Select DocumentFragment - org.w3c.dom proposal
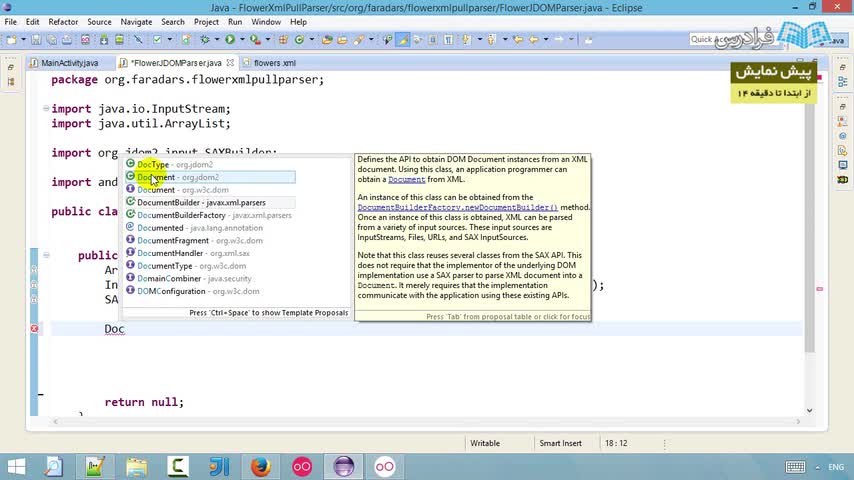Screen dimensions: 854x480 [210, 240]
